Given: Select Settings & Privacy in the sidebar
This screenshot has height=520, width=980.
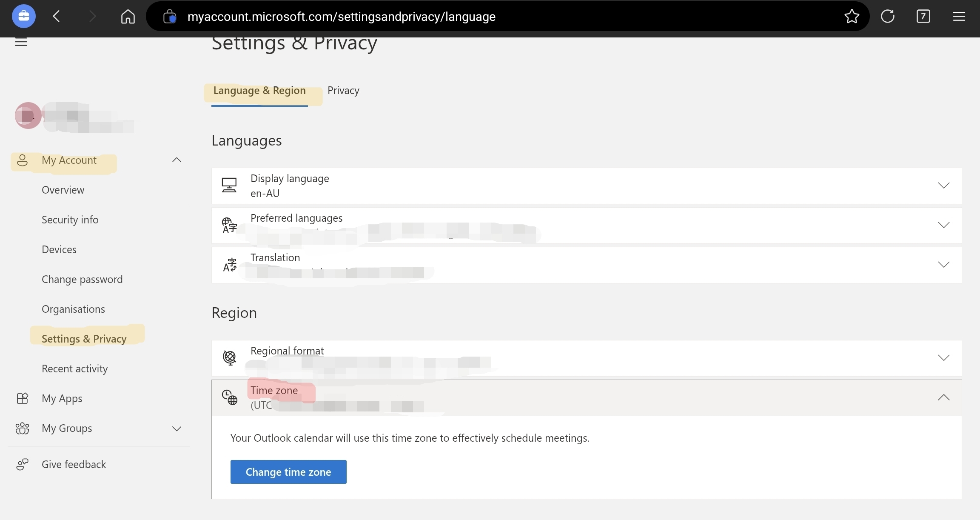Looking at the screenshot, I should (84, 339).
